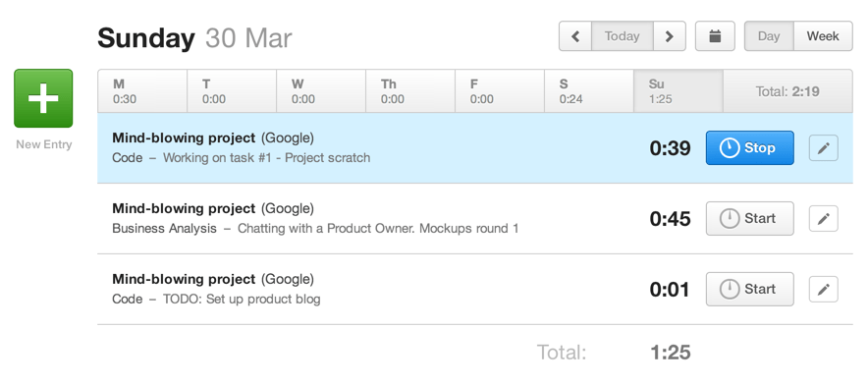Switch to Day view

pos(769,36)
